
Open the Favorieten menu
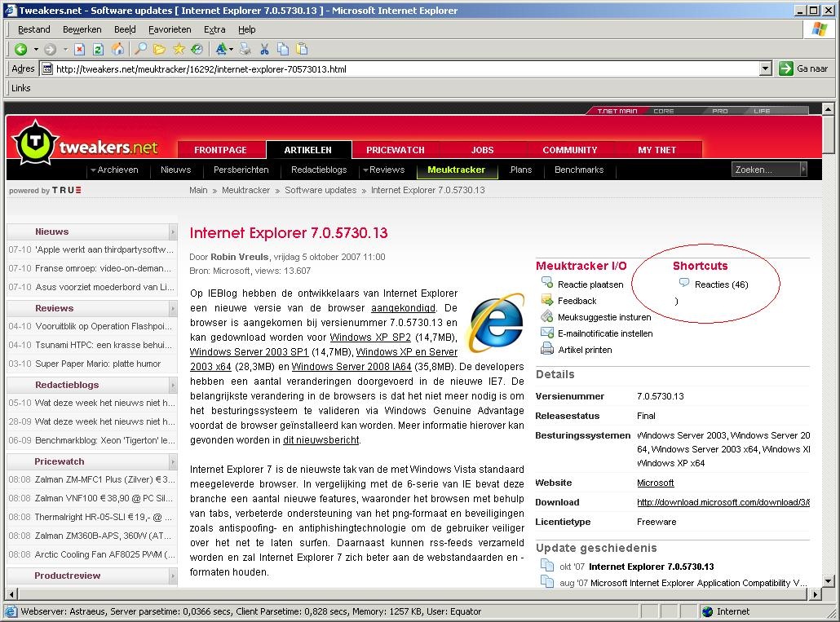(x=170, y=29)
